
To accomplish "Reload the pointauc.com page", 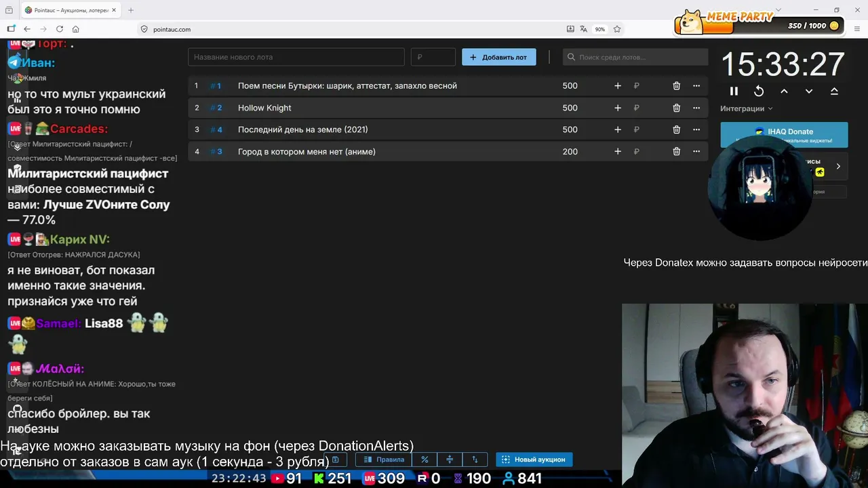I will coord(60,29).
